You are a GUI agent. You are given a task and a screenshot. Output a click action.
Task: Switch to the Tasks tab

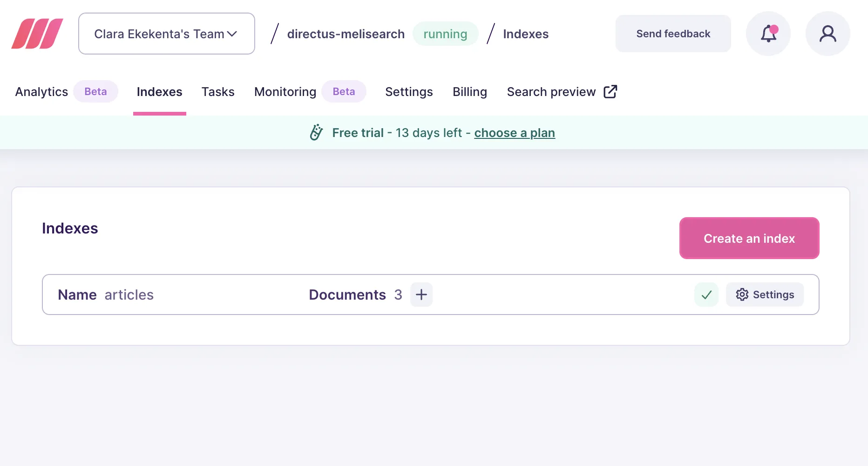pyautogui.click(x=218, y=92)
